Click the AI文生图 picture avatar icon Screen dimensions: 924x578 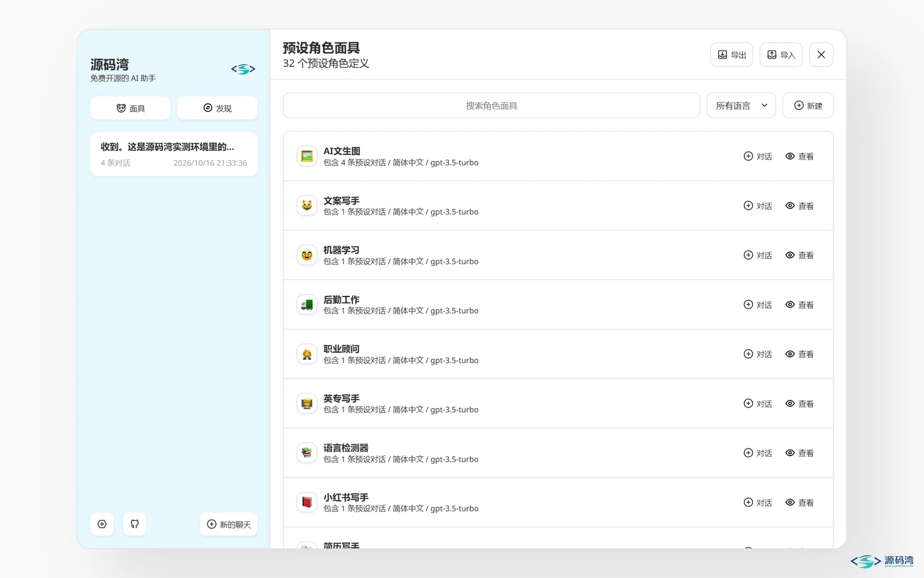pos(307,156)
